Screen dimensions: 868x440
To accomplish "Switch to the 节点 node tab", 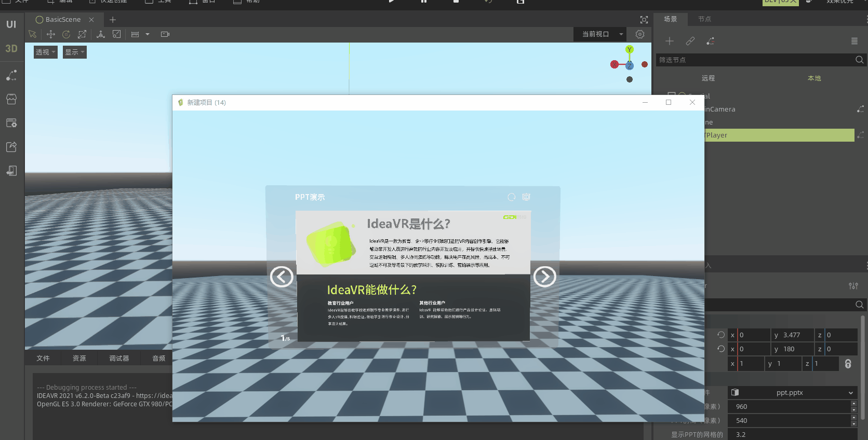I will [704, 19].
